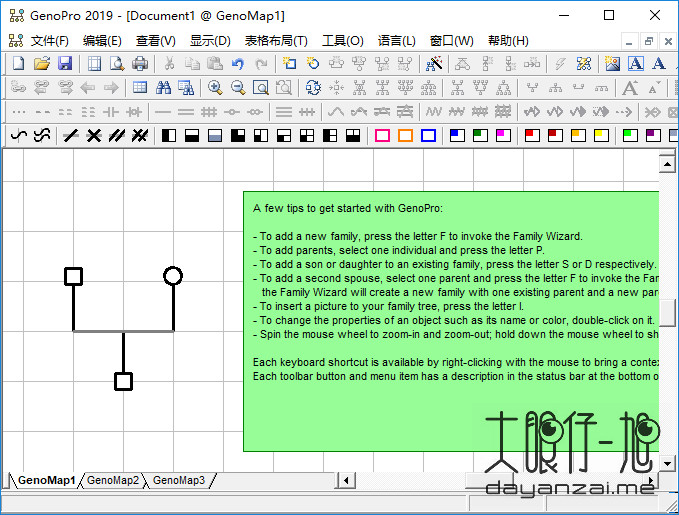Click the Print icon
This screenshot has width=679, height=515.
point(140,64)
